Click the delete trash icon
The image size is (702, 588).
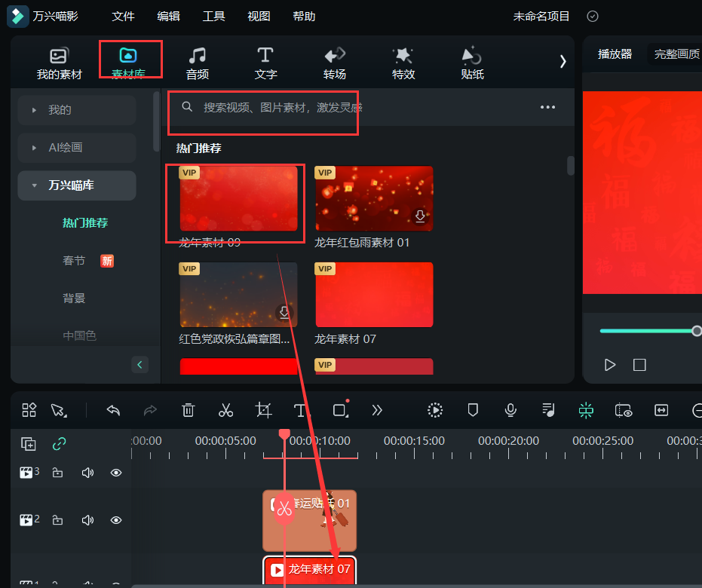click(189, 410)
